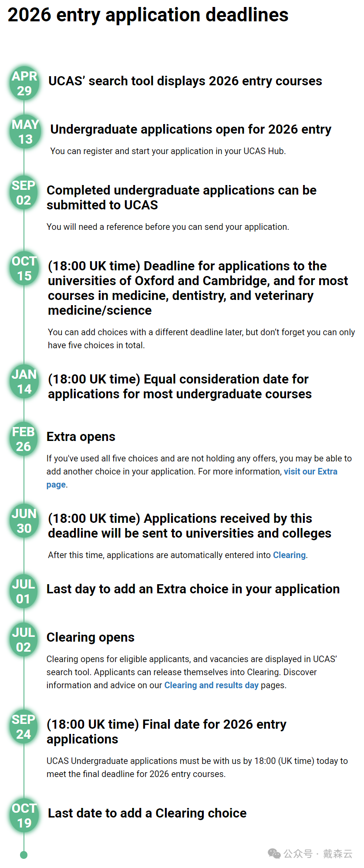The image size is (364, 868).
Task: Click the "Clearing opens" heading
Action: point(91,637)
